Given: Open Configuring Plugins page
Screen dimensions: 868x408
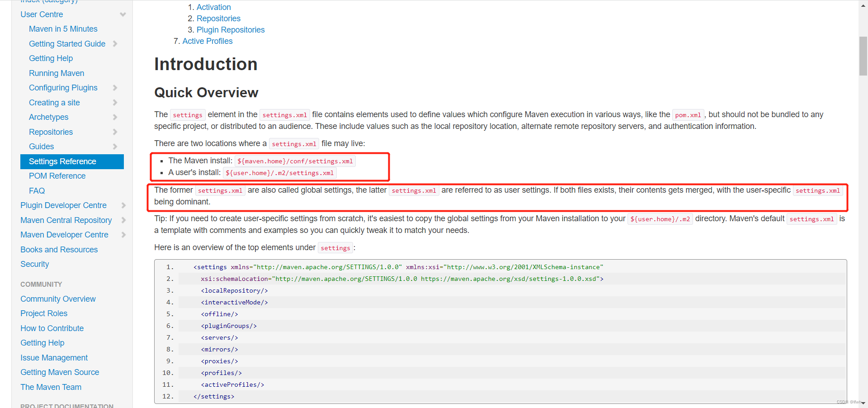Looking at the screenshot, I should click(63, 88).
